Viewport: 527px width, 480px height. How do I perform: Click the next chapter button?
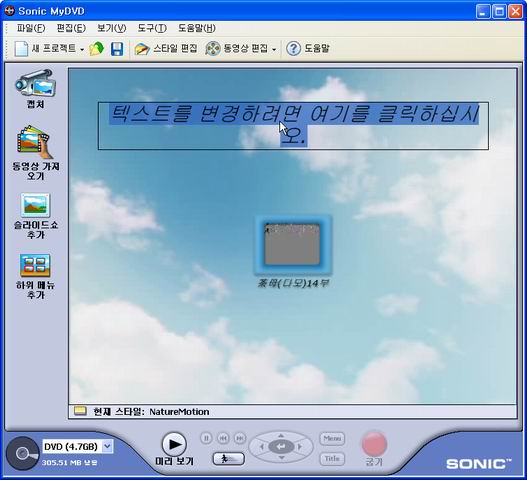(x=240, y=438)
